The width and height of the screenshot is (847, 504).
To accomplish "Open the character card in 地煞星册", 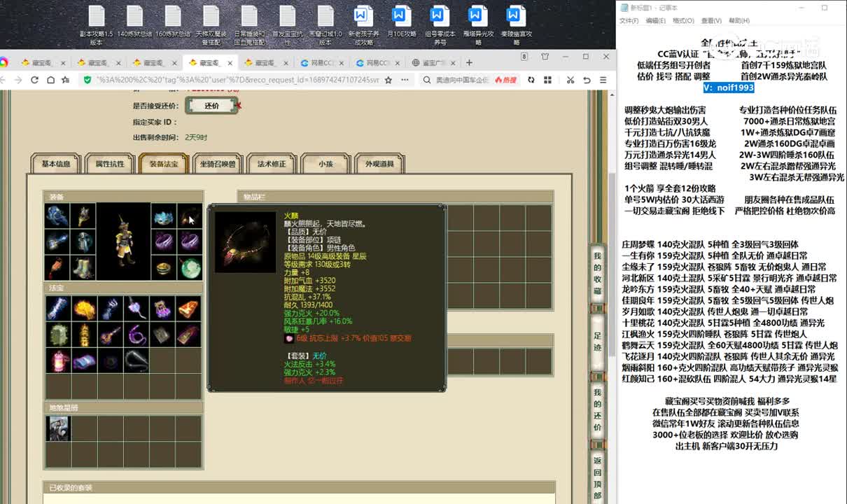I will [58, 428].
